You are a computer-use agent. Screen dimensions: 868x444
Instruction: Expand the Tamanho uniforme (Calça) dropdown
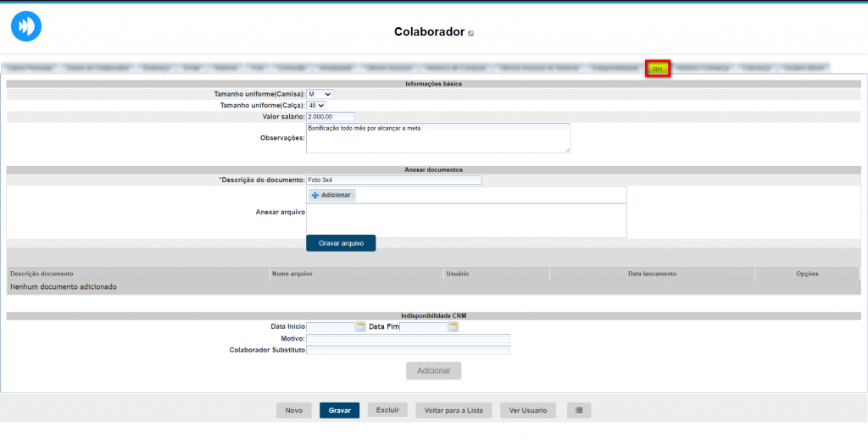tap(315, 105)
